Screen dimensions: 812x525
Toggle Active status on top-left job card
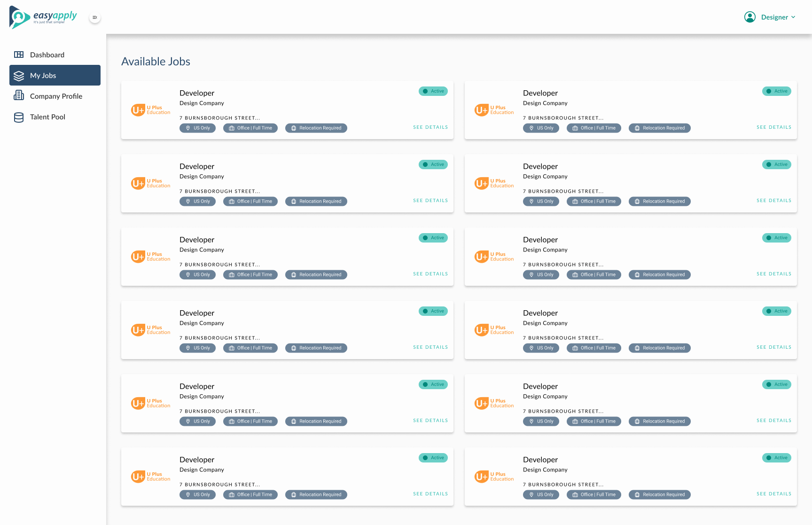pos(433,91)
